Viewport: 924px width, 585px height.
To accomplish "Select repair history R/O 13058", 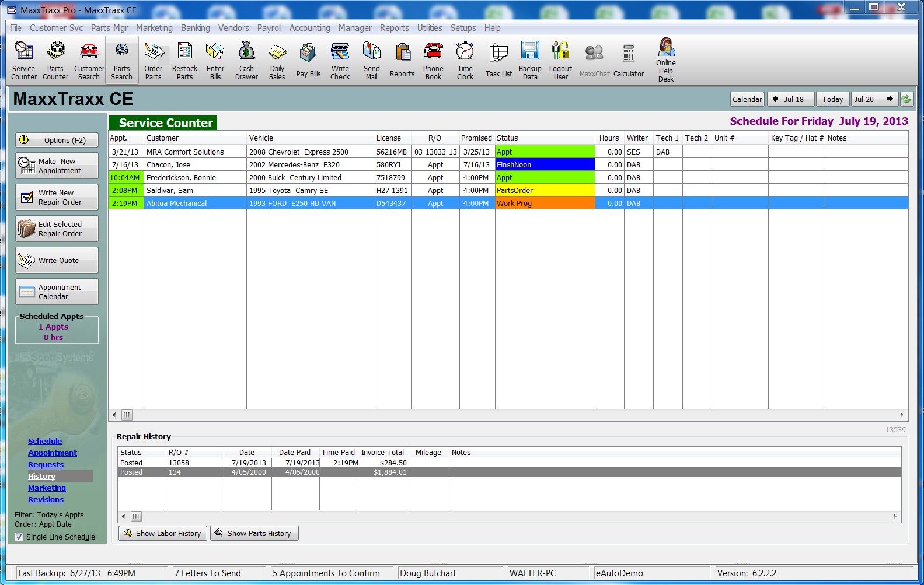I will 509,463.
